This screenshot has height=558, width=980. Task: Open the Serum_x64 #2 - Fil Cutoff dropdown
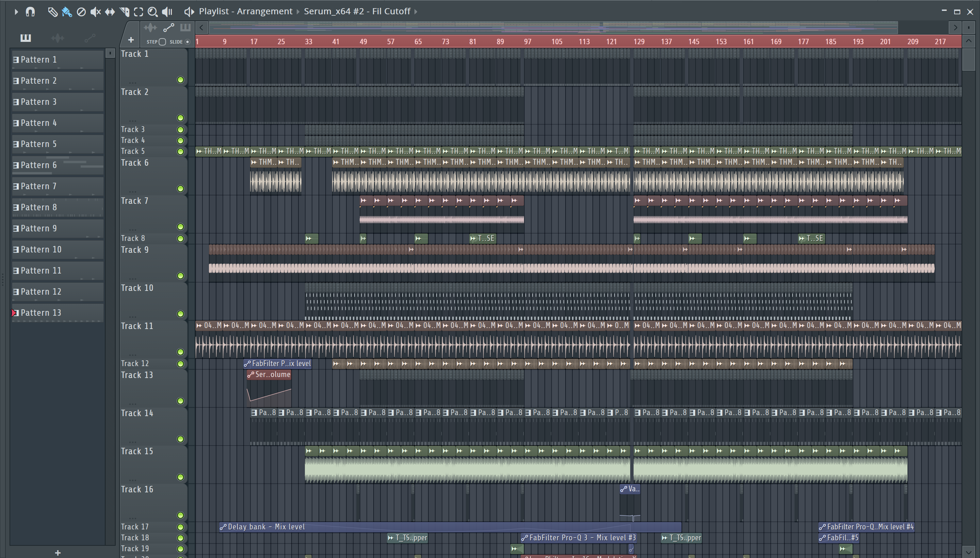tap(357, 12)
